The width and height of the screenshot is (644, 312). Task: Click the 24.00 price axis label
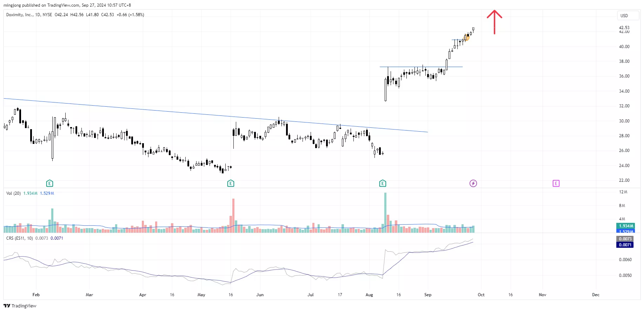pos(624,166)
